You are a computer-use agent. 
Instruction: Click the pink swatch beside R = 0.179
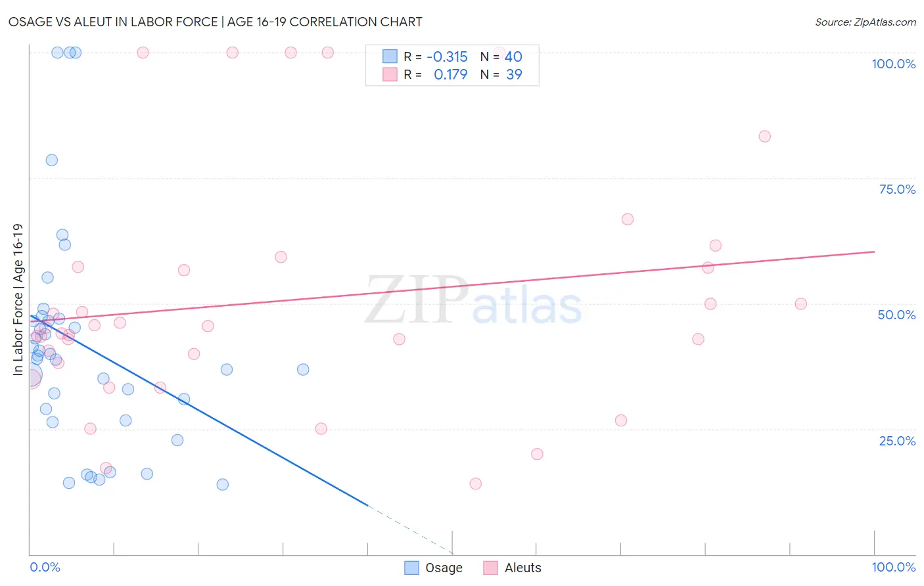pyautogui.click(x=390, y=74)
